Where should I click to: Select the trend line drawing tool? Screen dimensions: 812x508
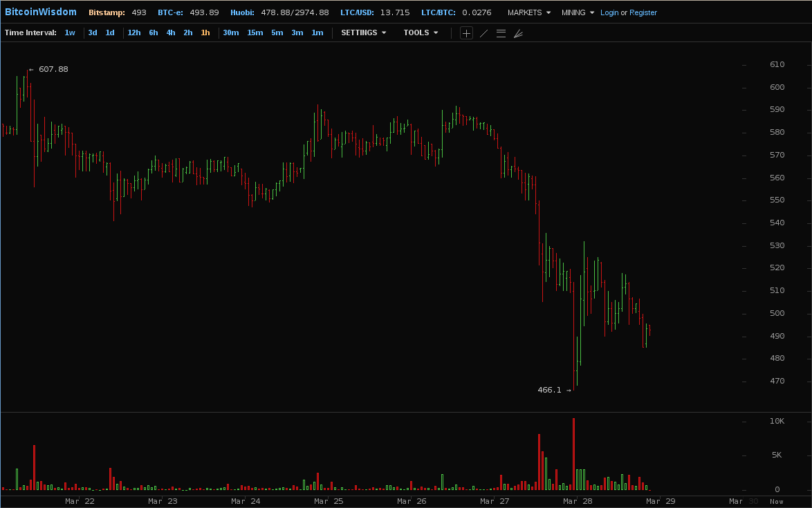(483, 33)
